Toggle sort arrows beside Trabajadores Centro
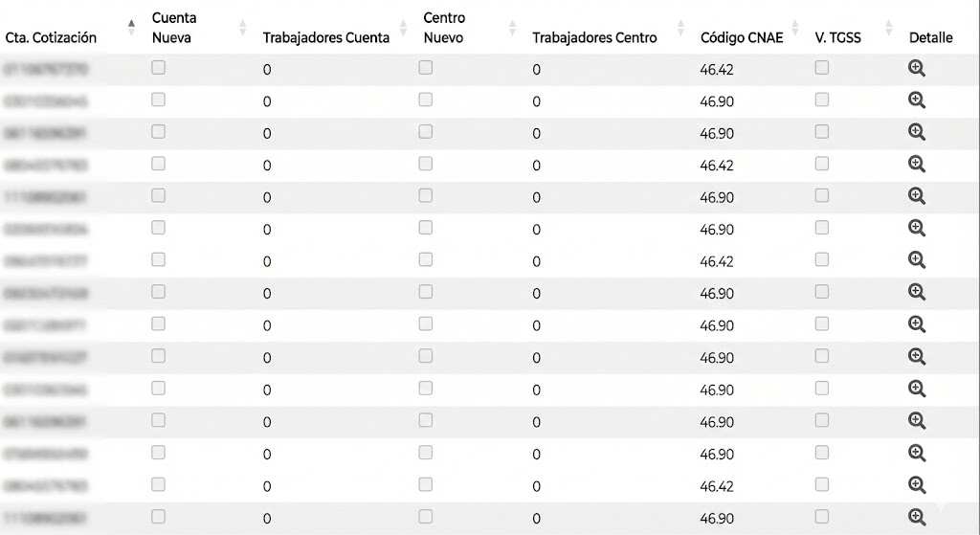The image size is (980, 535). (x=680, y=28)
